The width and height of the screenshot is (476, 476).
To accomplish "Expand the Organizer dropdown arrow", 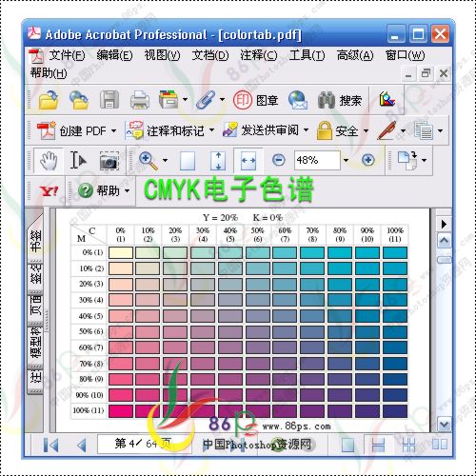I will tap(185, 99).
